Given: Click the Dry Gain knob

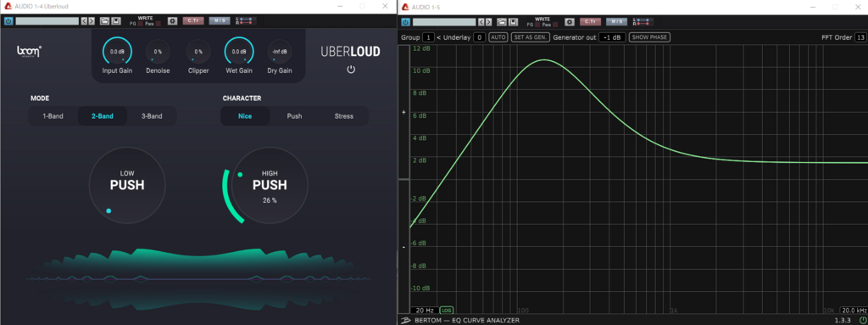Looking at the screenshot, I should [280, 52].
